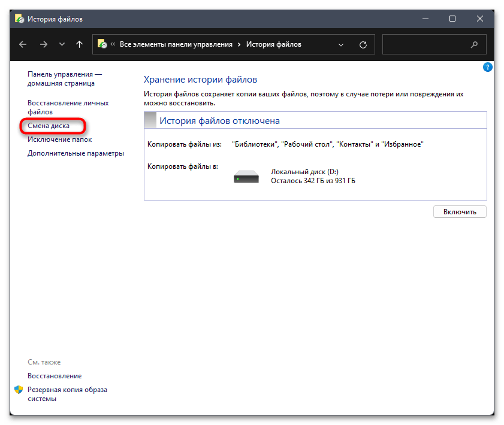Open the recent locations dropdown arrow
Image resolution: width=504 pixels, height=425 pixels.
pos(62,44)
